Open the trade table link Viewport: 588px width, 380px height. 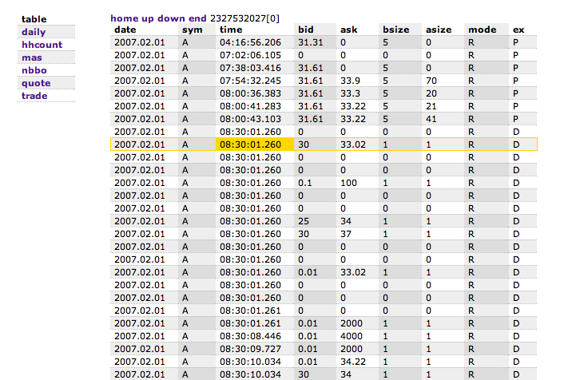click(34, 96)
